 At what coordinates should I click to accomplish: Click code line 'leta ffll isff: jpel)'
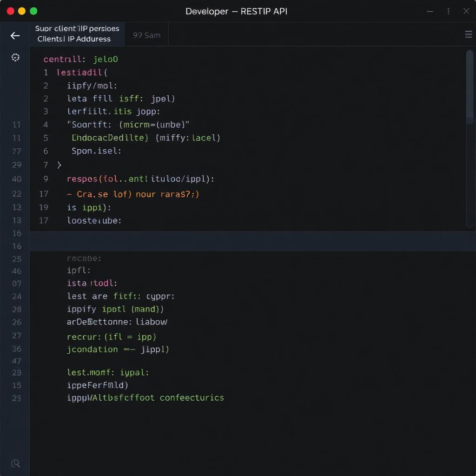[121, 99]
